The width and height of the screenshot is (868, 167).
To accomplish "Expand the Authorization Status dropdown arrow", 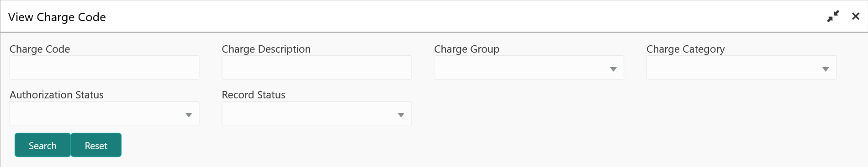I will tap(189, 115).
